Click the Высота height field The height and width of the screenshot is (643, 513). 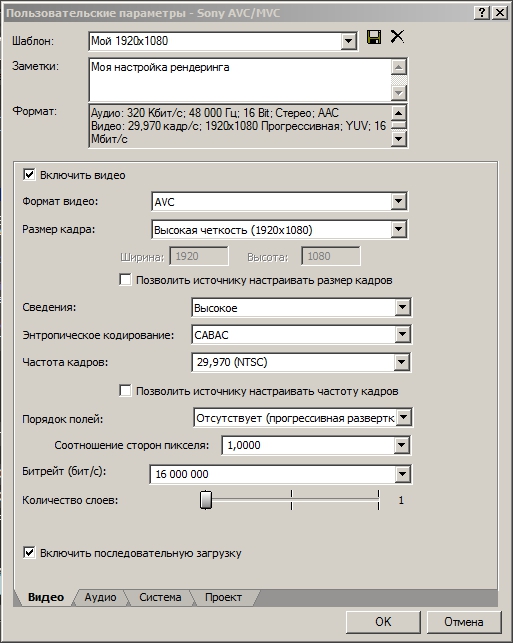point(331,256)
